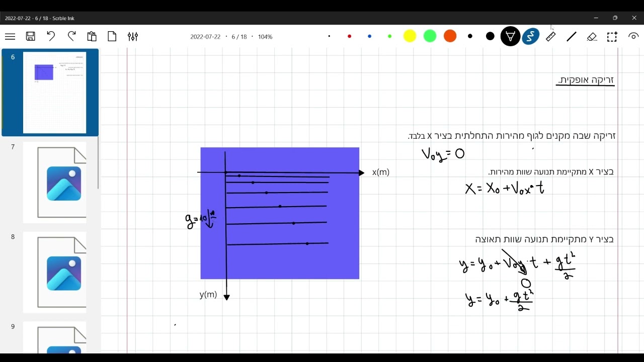644x362 pixels.
Task: Restore down the Scrble Ink window
Action: [615, 18]
